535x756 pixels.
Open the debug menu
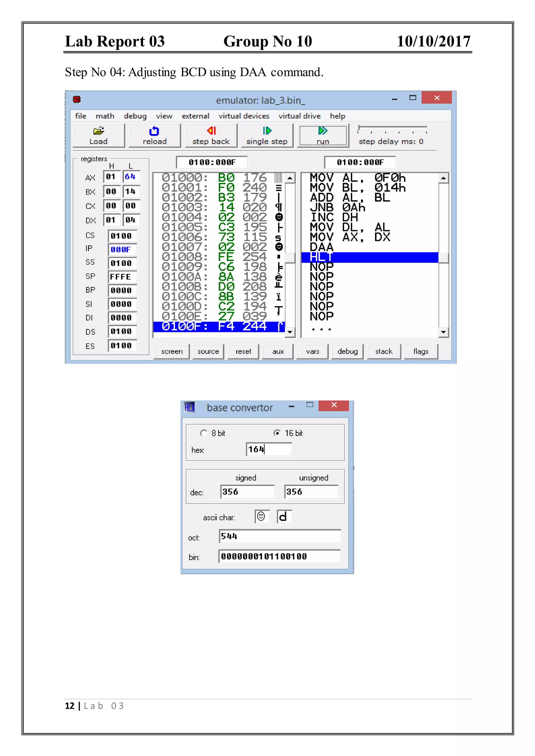[135, 116]
